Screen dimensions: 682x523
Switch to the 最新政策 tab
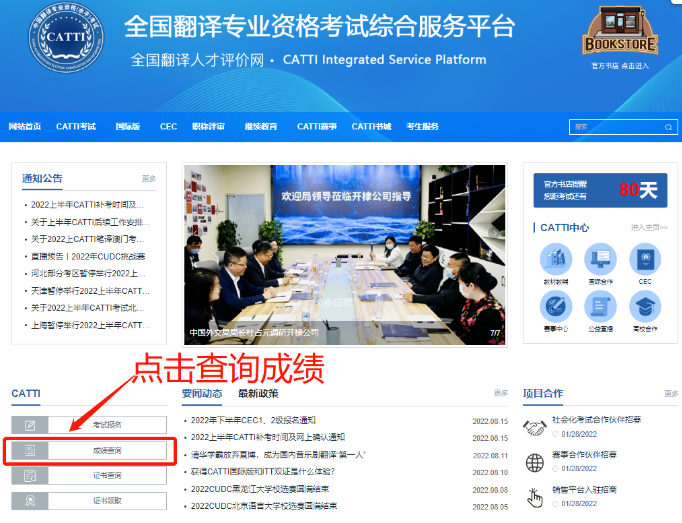coord(258,394)
